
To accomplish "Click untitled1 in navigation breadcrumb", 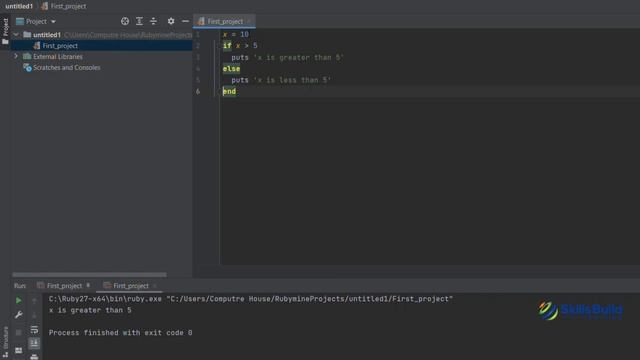I will point(19,6).
